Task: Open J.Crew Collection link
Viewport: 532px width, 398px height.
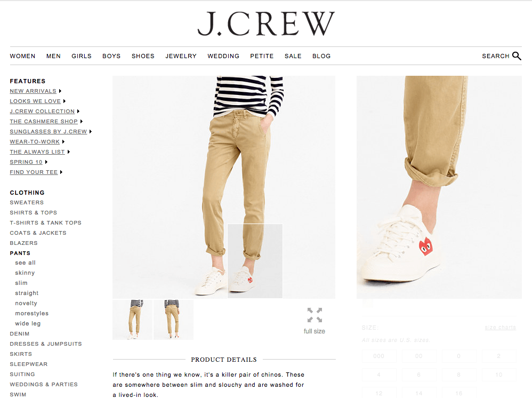Action: coord(42,112)
